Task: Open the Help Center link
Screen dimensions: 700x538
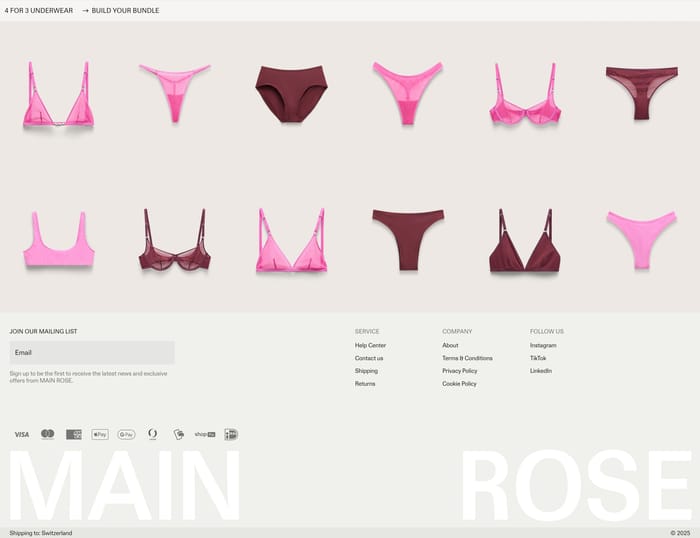Action: pos(371,345)
